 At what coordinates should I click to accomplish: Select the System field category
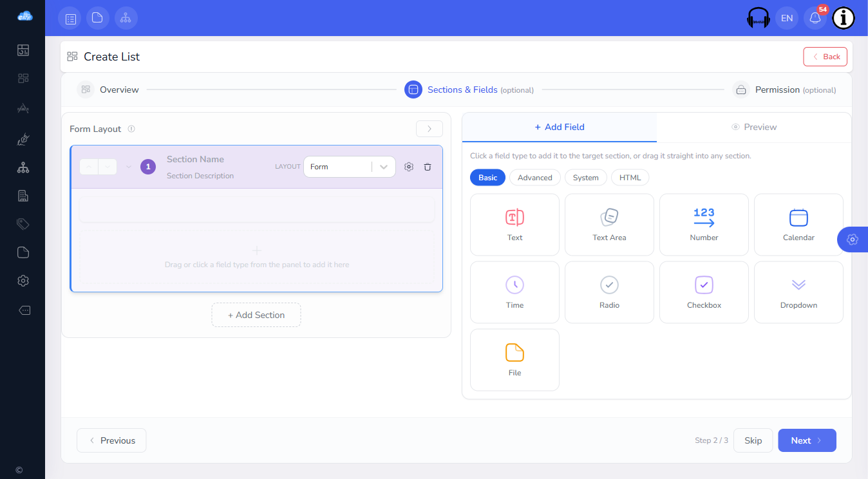[x=586, y=178]
